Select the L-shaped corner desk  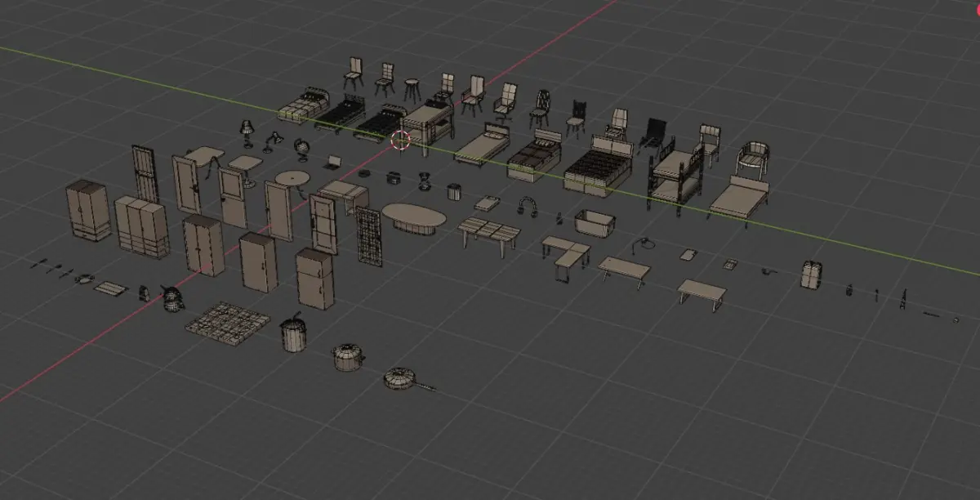(565, 257)
